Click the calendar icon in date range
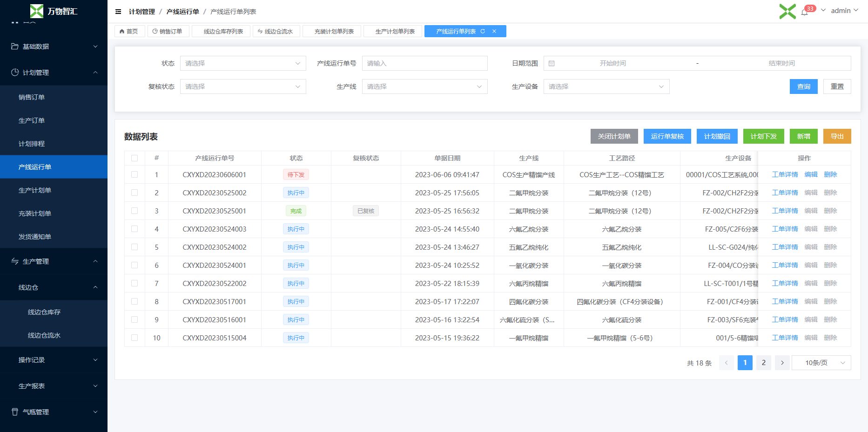Screen dimensions: 868x432 (x=552, y=63)
